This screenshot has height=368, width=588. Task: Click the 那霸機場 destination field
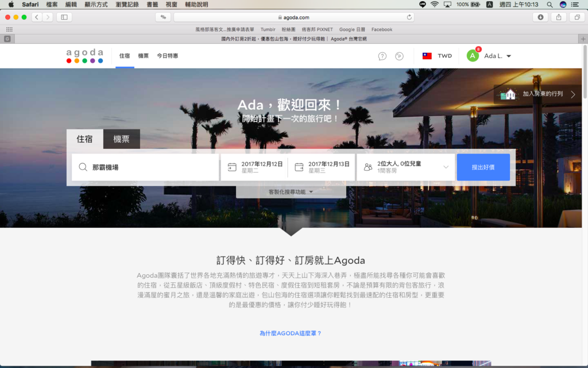tap(145, 167)
